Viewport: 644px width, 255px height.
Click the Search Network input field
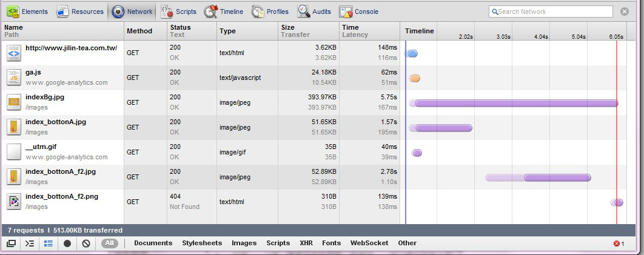pos(551,12)
